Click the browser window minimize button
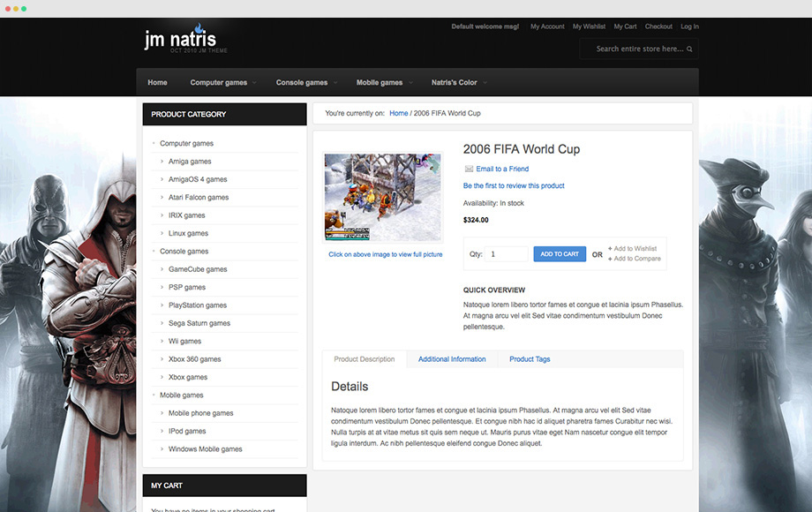 click(x=16, y=9)
